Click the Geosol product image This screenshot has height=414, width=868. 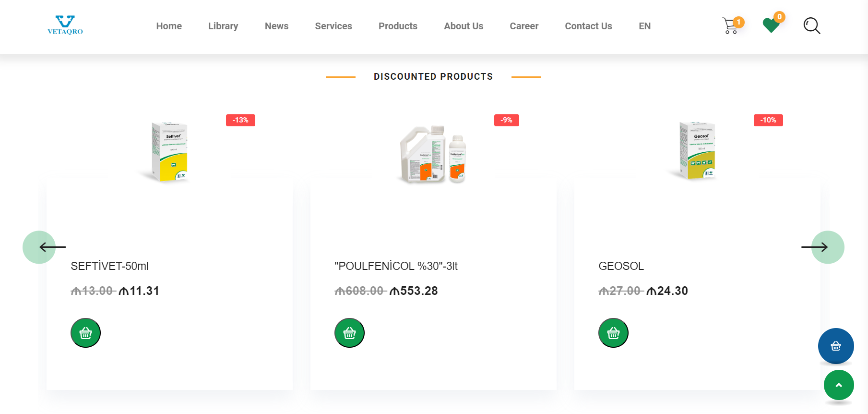point(697,150)
